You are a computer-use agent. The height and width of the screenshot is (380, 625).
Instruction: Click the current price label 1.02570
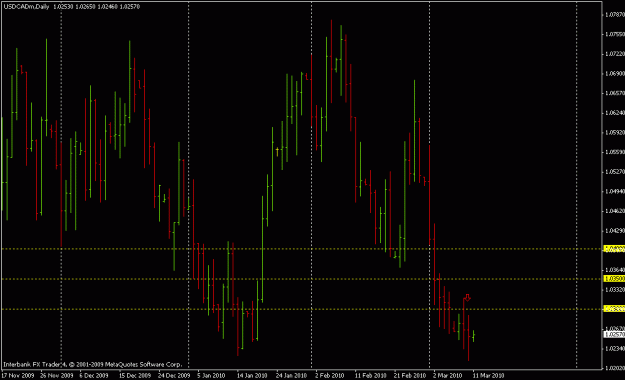tap(614, 335)
